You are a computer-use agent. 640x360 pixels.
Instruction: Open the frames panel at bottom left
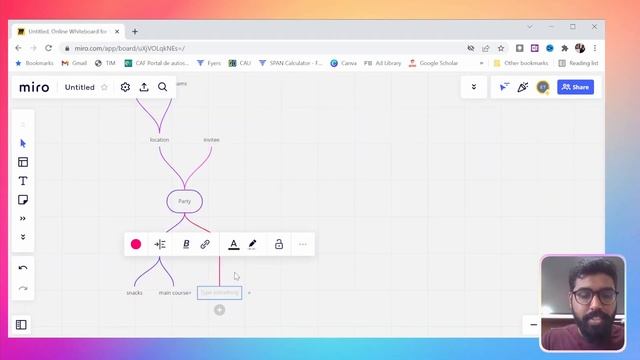[21, 325]
